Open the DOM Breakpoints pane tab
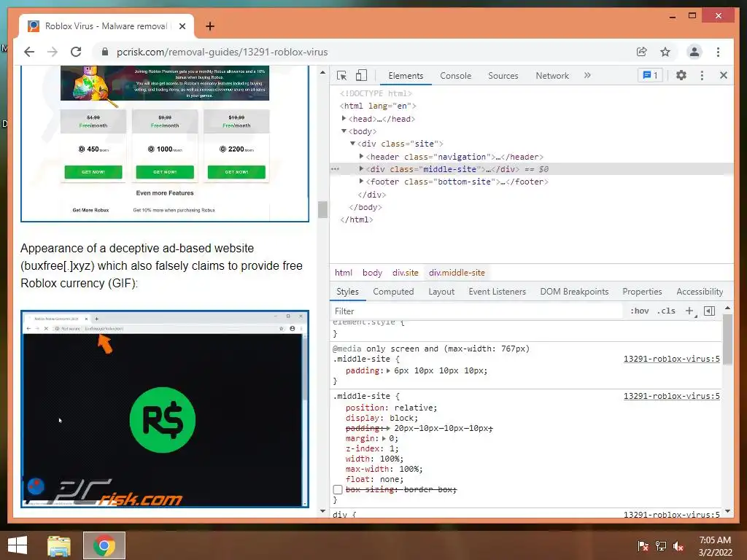Viewport: 747px width, 560px height. click(574, 292)
